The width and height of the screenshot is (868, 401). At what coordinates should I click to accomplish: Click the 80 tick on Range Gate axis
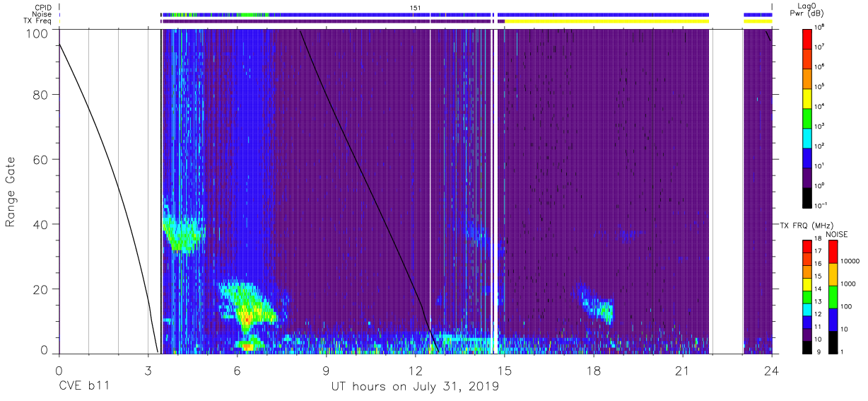pyautogui.click(x=40, y=95)
